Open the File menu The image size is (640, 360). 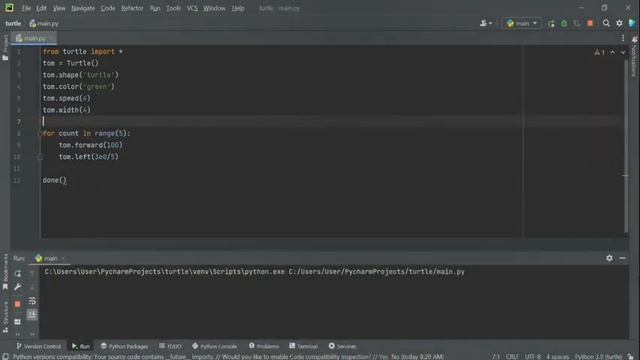[x=26, y=8]
